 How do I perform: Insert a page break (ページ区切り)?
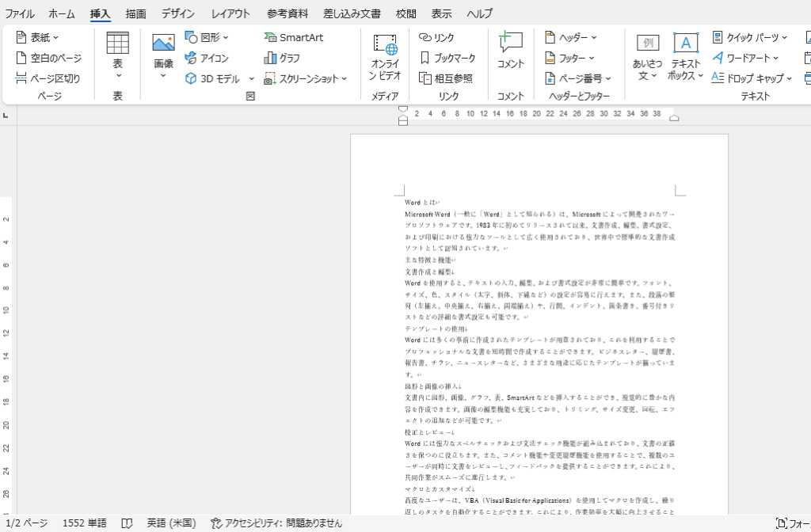coord(48,78)
